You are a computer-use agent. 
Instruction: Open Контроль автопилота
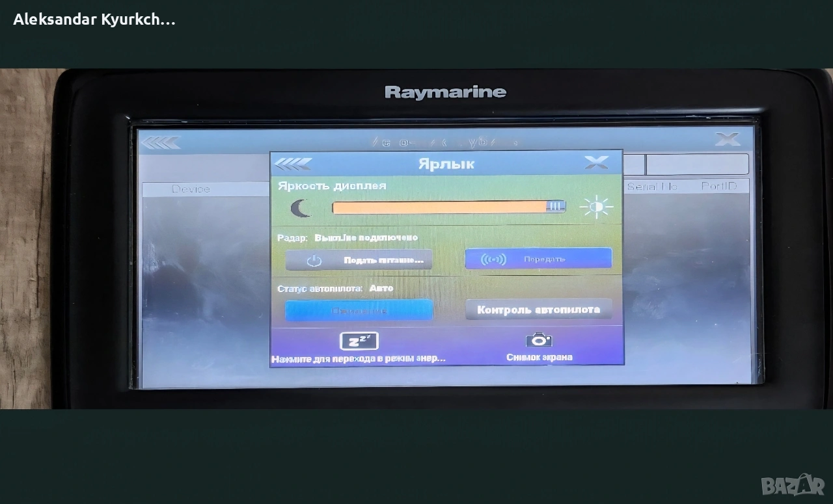538,310
